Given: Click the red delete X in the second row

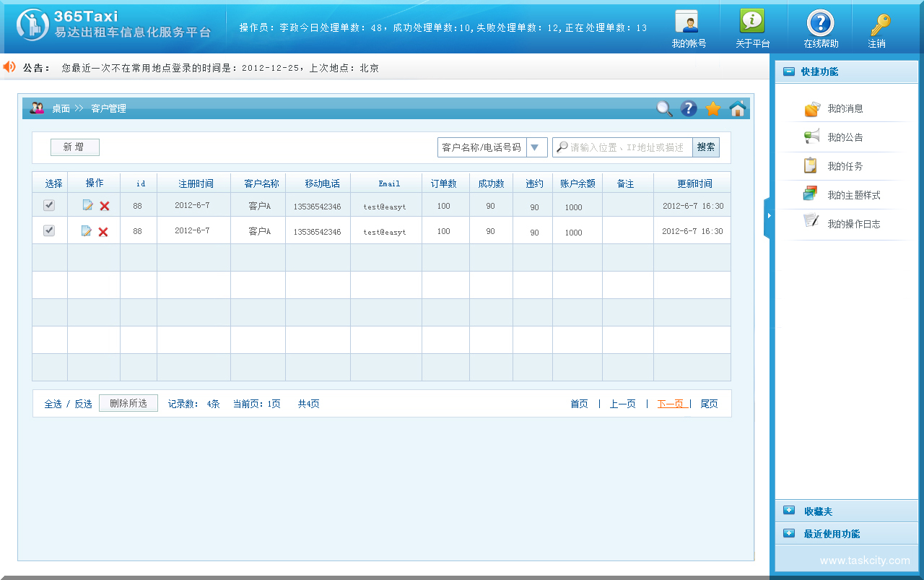Looking at the screenshot, I should [103, 232].
